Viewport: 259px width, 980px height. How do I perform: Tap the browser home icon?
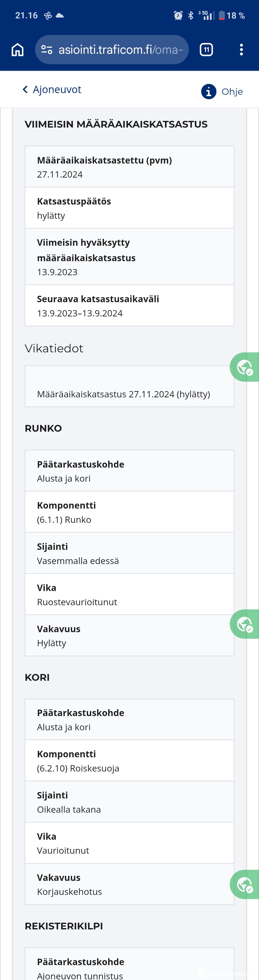click(18, 50)
